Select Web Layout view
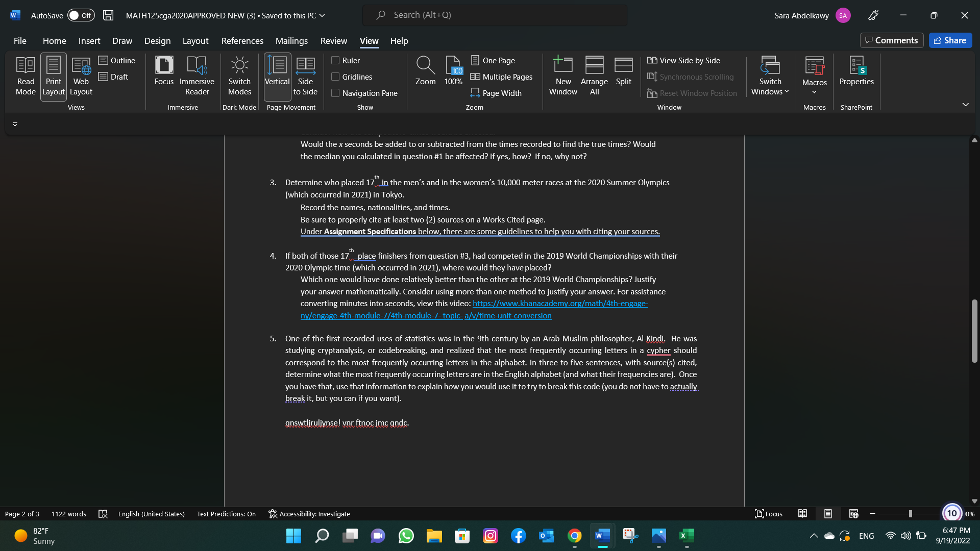This screenshot has width=980, height=551. point(80,76)
